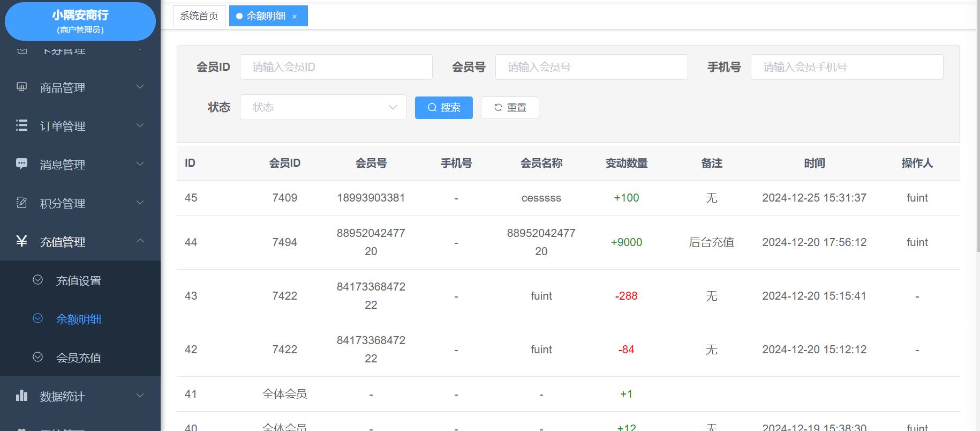
Task: Click the 订单管理 list icon
Action: click(x=21, y=125)
